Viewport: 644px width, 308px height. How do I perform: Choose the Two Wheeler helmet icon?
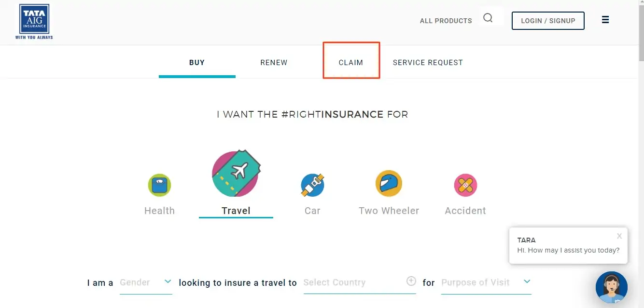click(x=389, y=183)
